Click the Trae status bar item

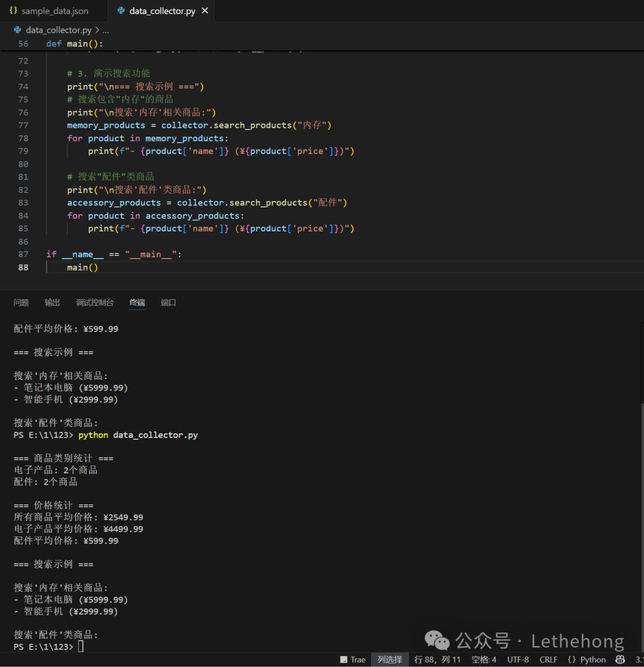pyautogui.click(x=353, y=659)
